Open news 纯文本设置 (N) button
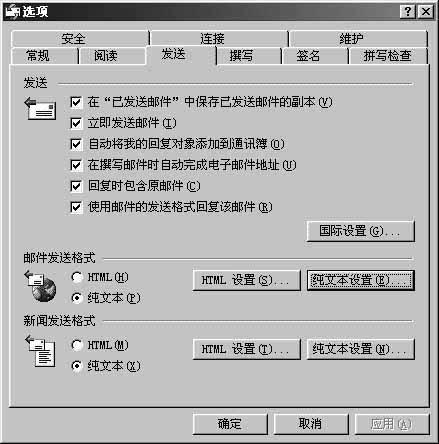Screen dimensions: 439x444 [360, 349]
